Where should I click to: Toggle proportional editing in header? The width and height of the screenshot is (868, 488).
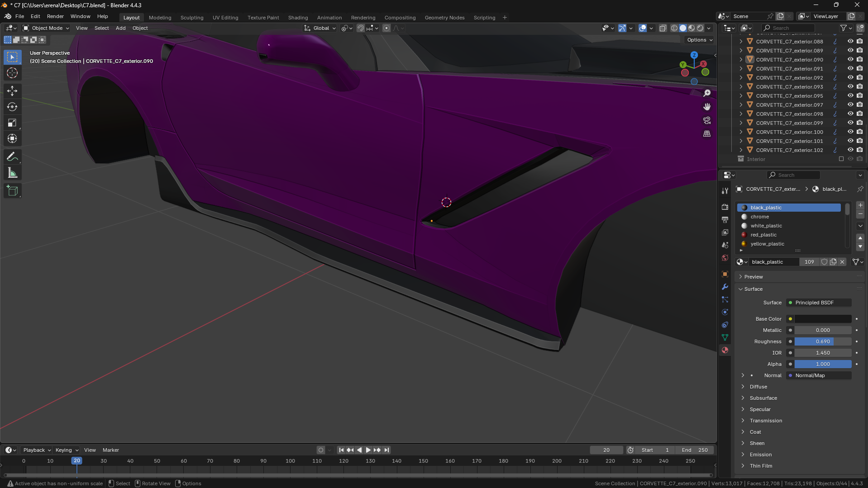[386, 28]
